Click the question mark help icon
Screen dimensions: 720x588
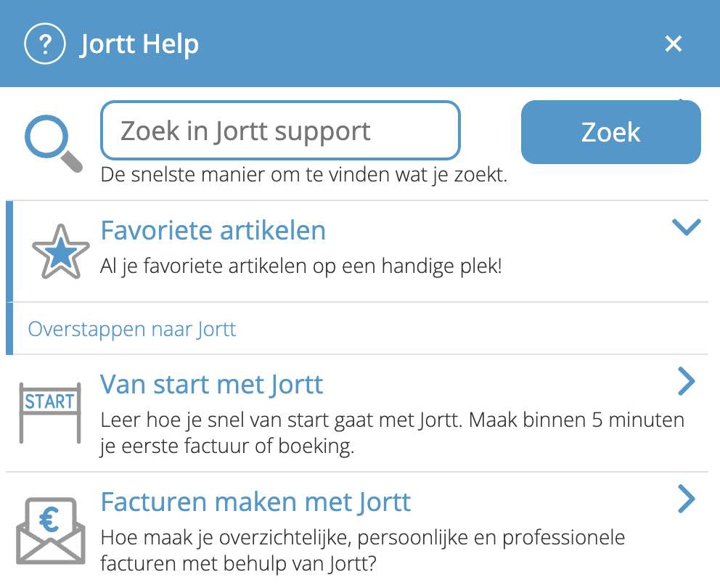(45, 44)
